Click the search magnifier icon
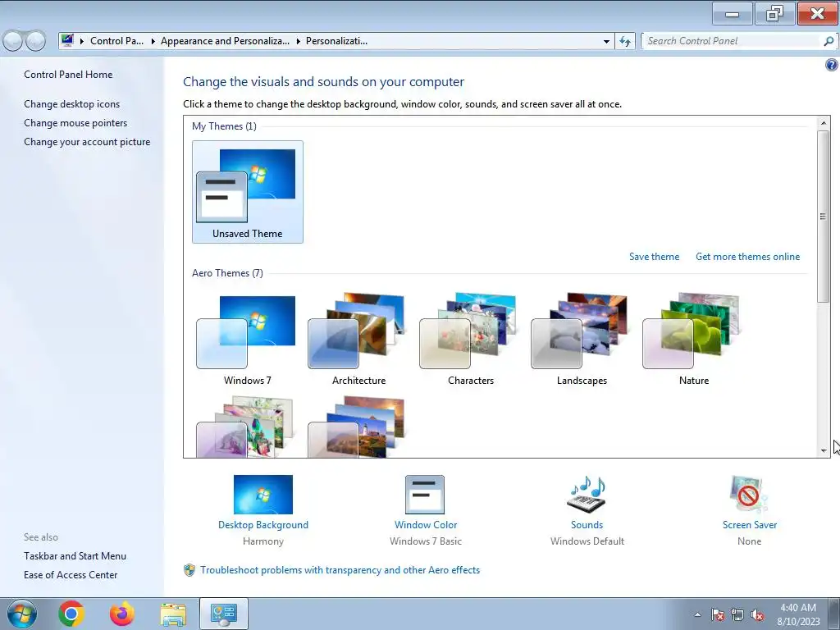 [829, 41]
